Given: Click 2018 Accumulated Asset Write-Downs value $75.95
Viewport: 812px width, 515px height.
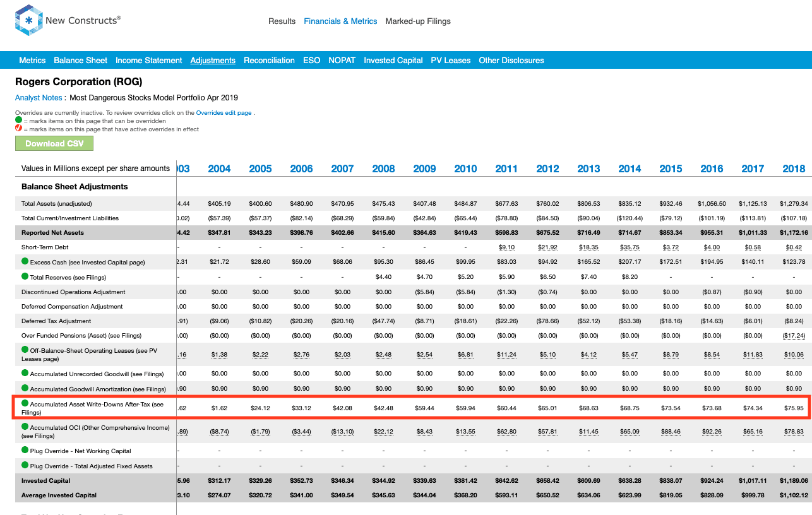Looking at the screenshot, I should coord(794,408).
